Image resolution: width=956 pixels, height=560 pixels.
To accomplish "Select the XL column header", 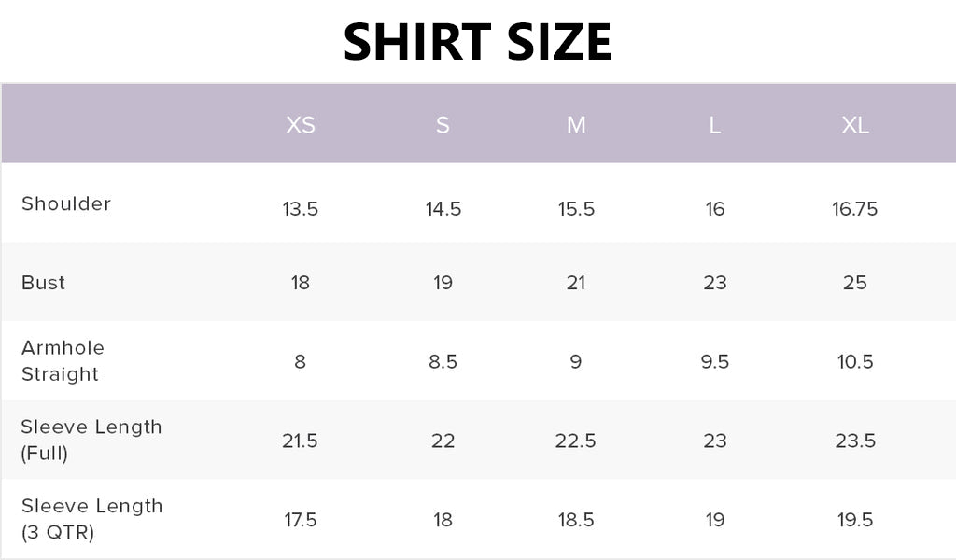I will point(855,125).
